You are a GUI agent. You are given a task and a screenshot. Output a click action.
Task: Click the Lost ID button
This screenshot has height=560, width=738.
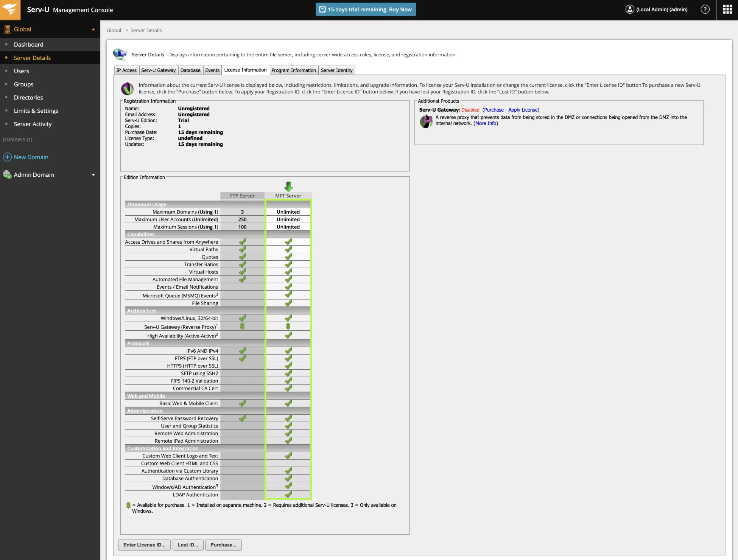pos(188,545)
